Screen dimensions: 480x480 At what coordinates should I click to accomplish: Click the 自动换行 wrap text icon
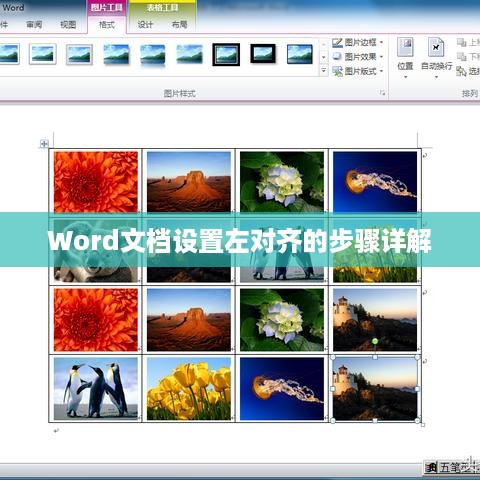436,47
